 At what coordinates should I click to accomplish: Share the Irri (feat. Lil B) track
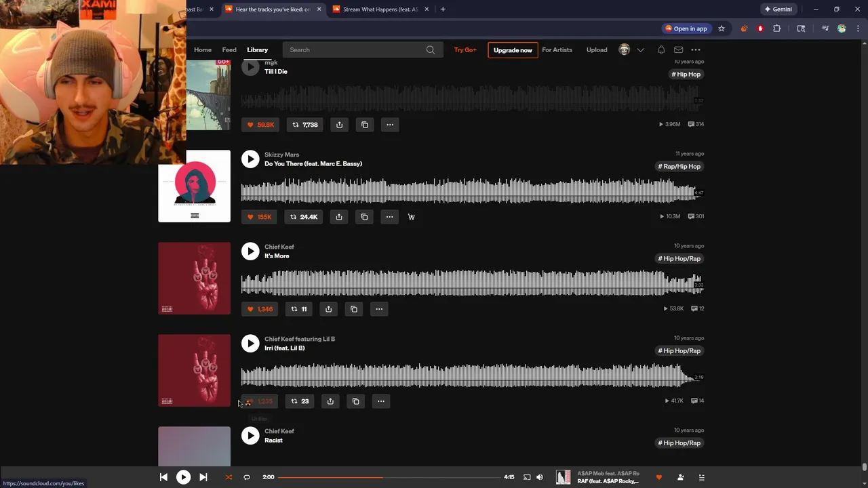330,401
